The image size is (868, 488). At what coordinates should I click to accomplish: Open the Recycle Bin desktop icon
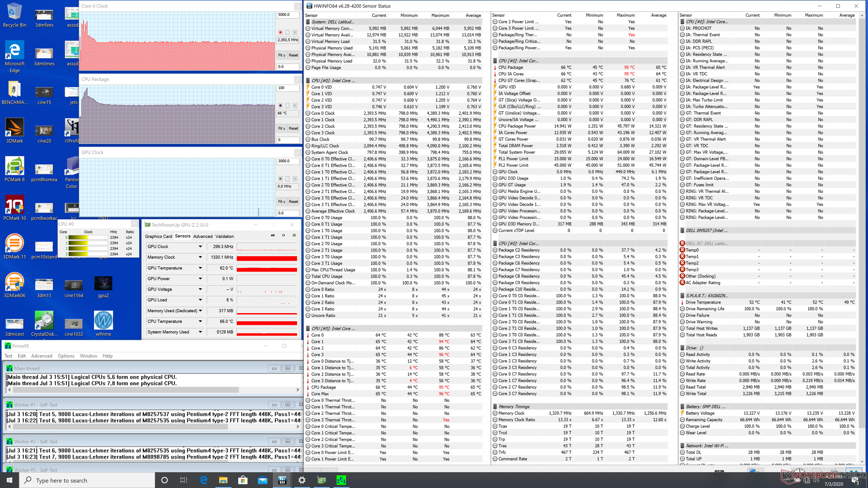(x=14, y=15)
